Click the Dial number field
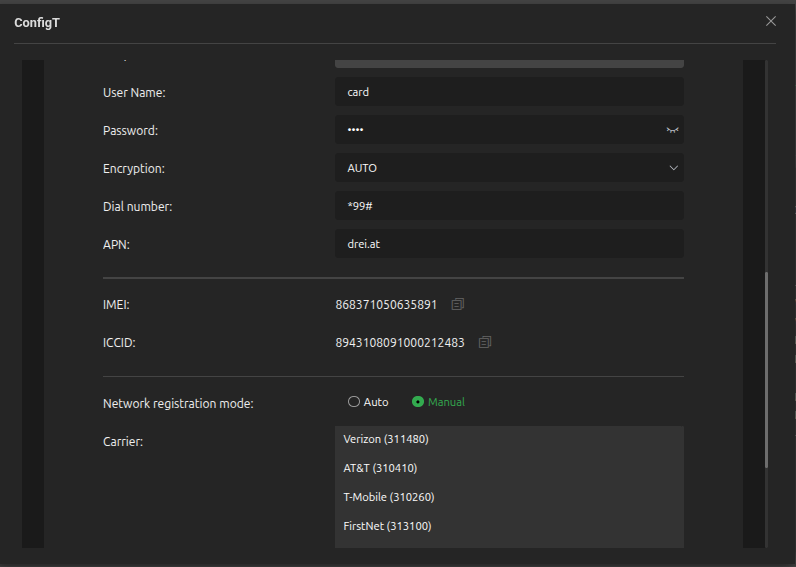Image resolution: width=796 pixels, height=567 pixels. (509, 206)
